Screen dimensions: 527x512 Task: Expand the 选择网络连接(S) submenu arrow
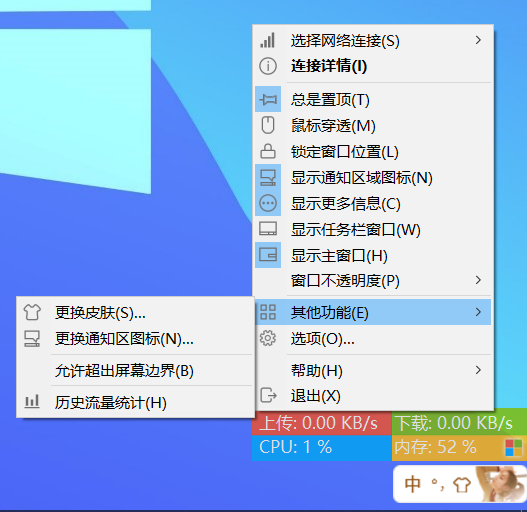(478, 40)
